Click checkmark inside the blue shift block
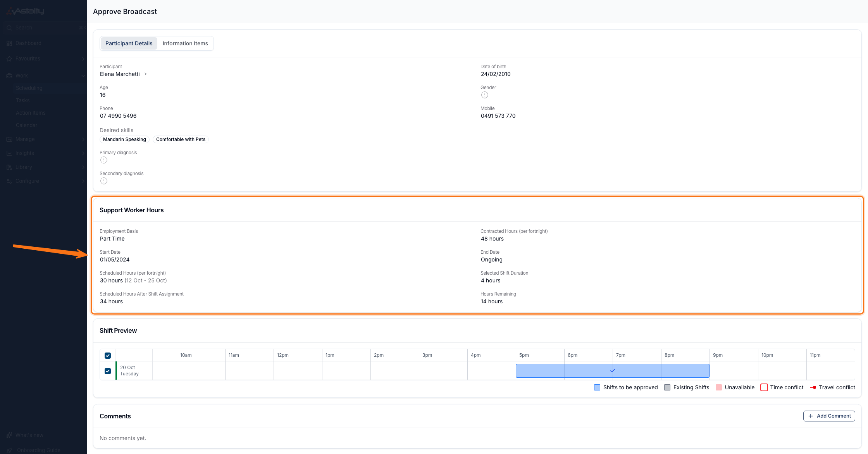The height and width of the screenshot is (454, 868). [613, 371]
